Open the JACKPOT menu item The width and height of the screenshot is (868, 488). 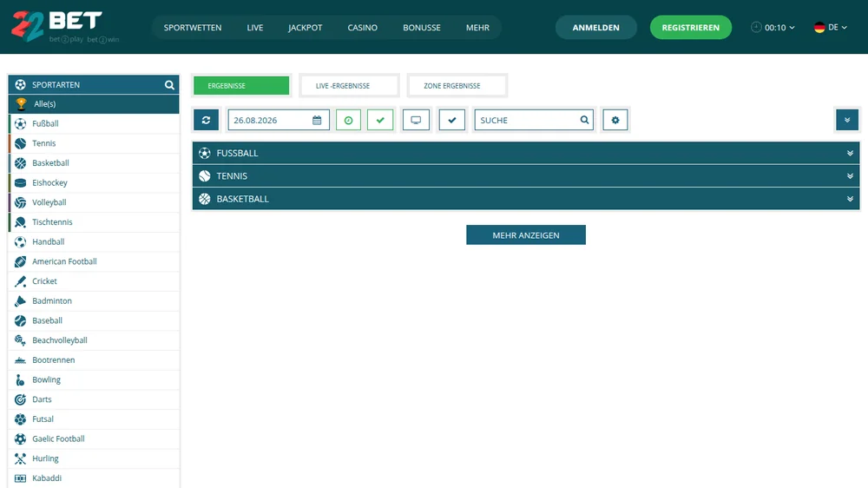[305, 27]
